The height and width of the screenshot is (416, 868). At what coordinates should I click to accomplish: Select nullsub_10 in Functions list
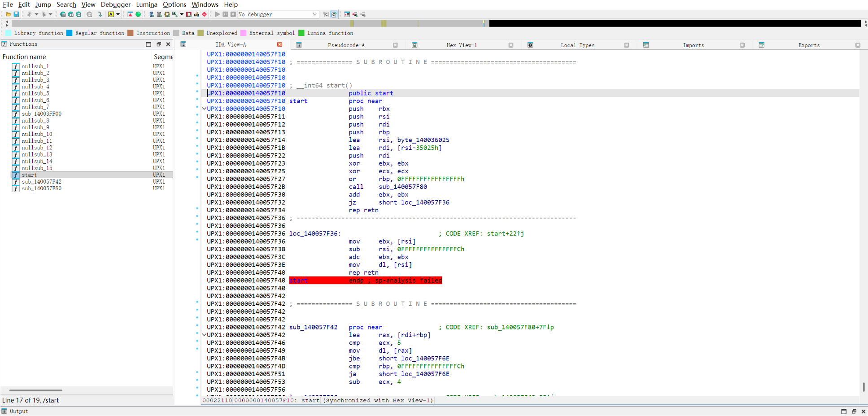(37, 134)
